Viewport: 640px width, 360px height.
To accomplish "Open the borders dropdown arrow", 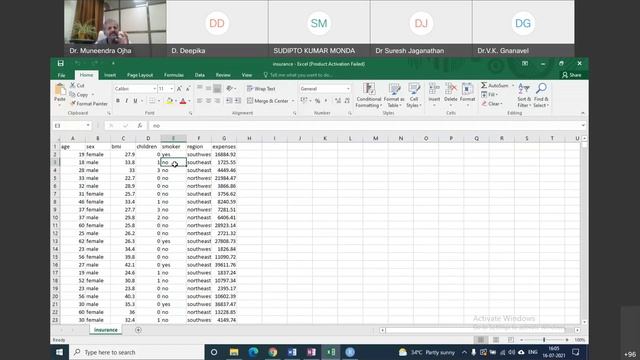I will tap(158, 101).
